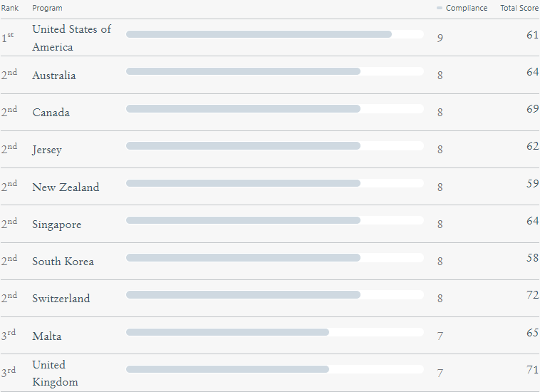Viewport: 540px width, 392px height.
Task: Open the Switzerland program entry
Action: 61,299
